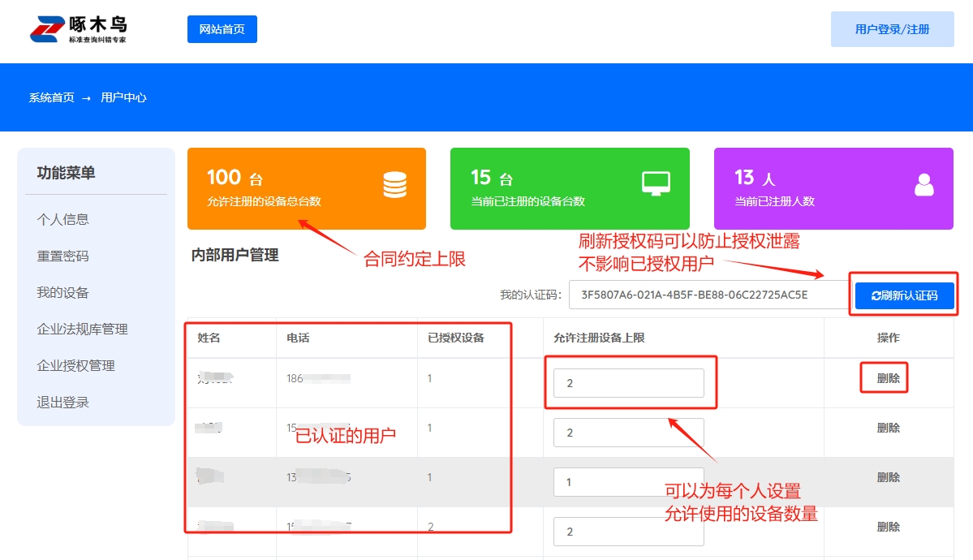Select 重置密码 from the sidebar
The width and height of the screenshot is (973, 560).
pyautogui.click(x=63, y=256)
